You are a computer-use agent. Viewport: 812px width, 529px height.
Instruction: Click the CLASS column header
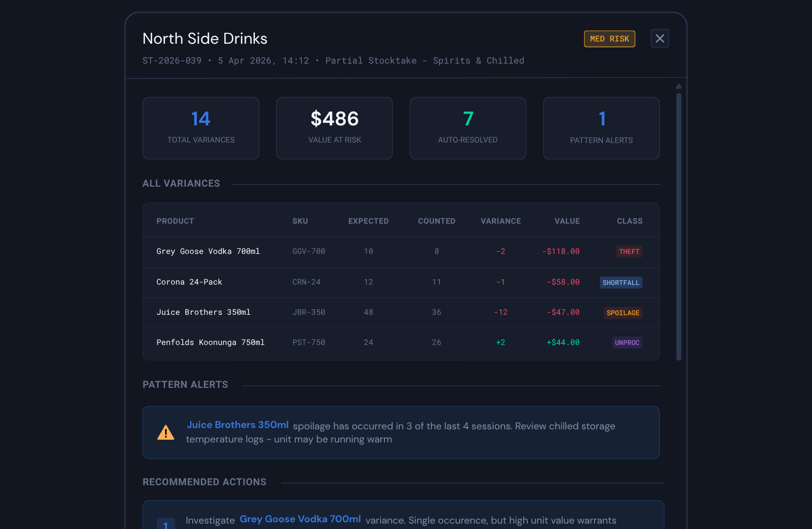click(630, 221)
